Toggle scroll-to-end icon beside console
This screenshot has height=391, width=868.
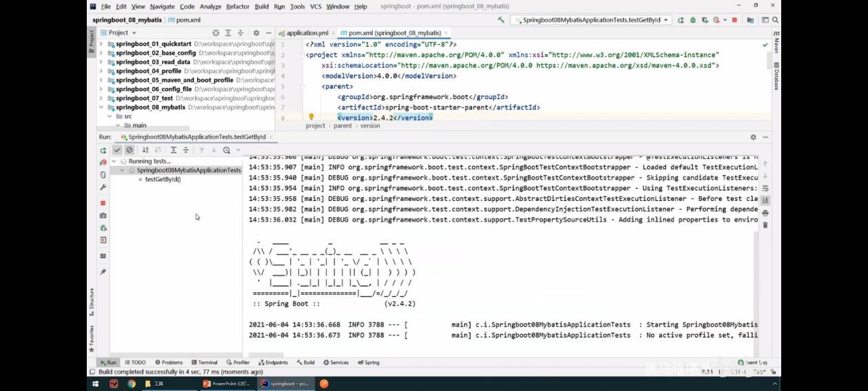coord(765,200)
